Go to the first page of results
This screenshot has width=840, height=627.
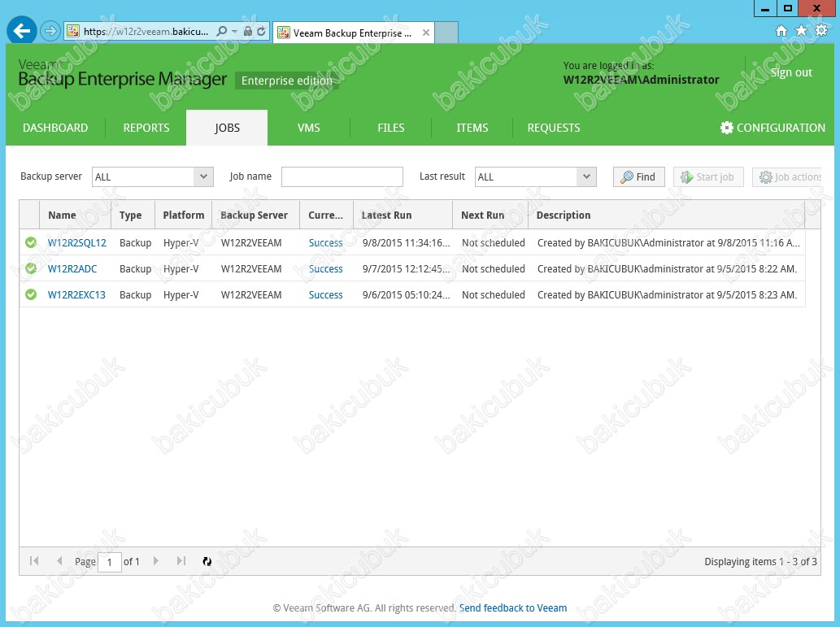(34, 561)
